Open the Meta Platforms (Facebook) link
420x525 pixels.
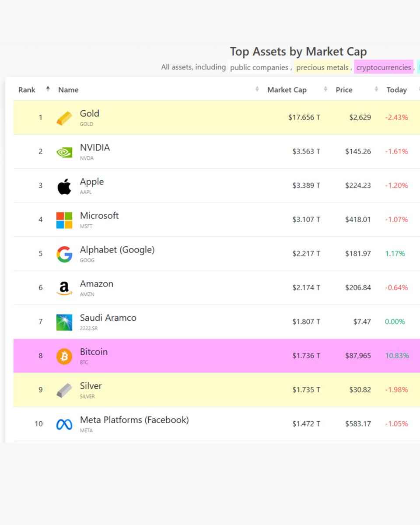[134, 420]
